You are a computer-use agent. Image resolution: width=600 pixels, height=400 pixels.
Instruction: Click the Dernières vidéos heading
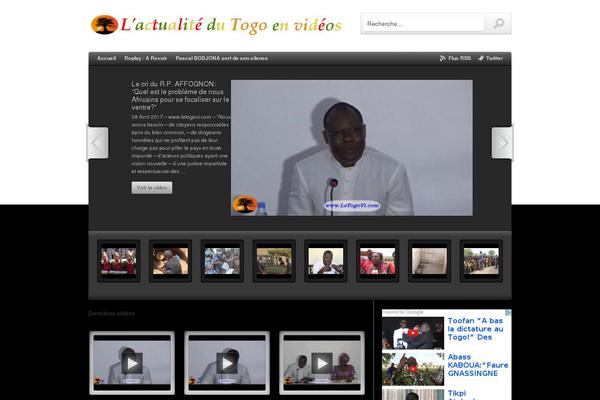[x=111, y=313]
